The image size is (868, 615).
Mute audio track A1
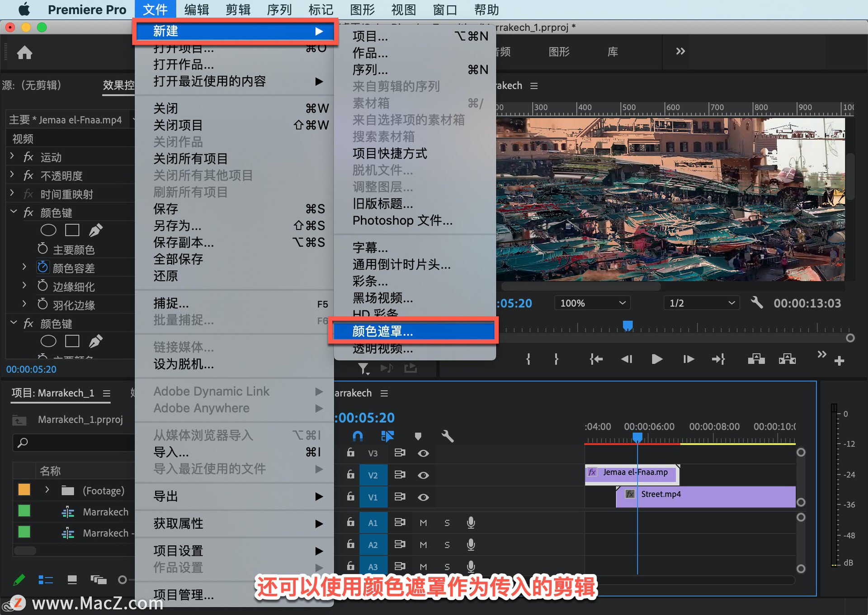coord(423,523)
